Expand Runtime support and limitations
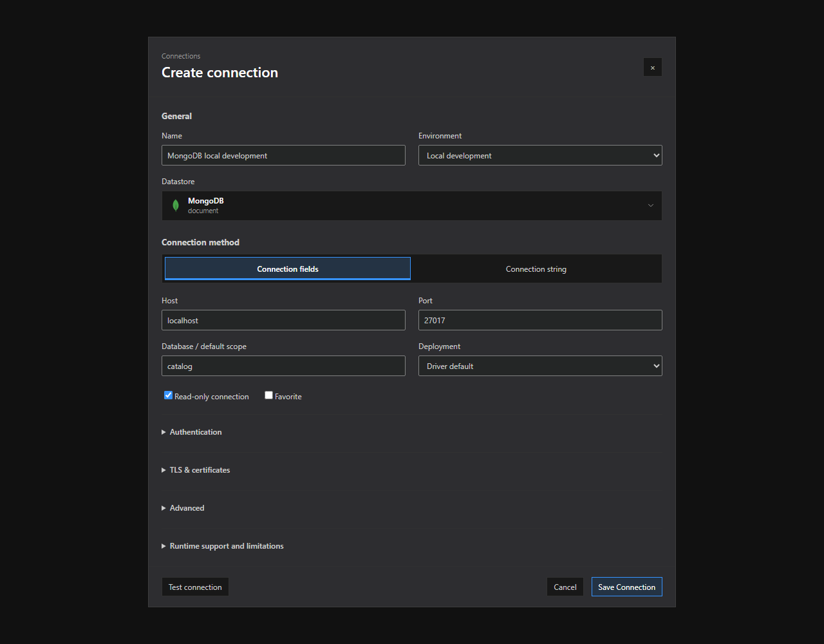The height and width of the screenshot is (644, 824). [223, 546]
